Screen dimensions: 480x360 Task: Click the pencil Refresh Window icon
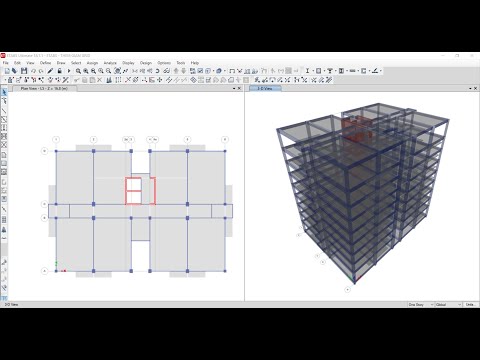click(50, 71)
